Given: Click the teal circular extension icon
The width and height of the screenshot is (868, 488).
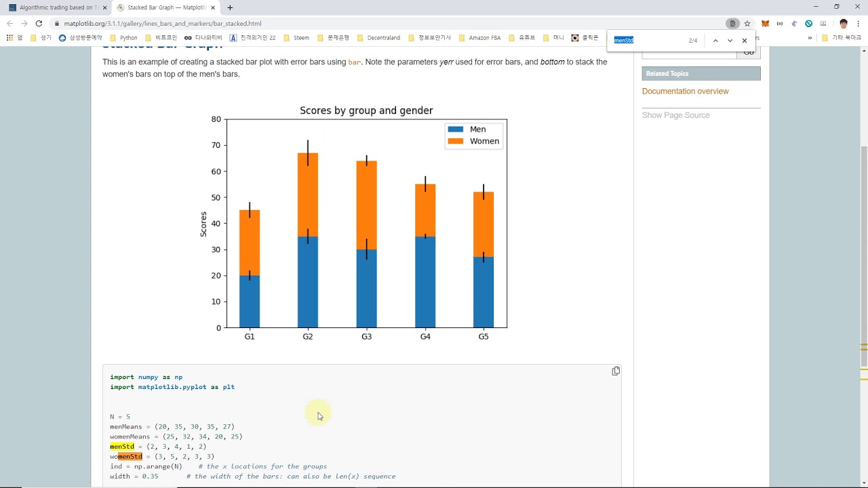Looking at the screenshot, I should [x=809, y=24].
